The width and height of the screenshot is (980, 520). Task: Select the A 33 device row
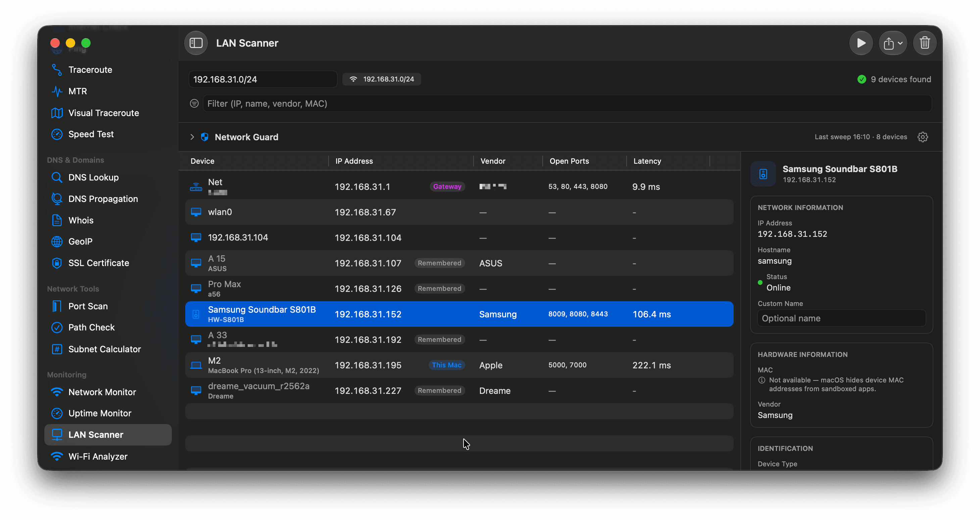459,340
